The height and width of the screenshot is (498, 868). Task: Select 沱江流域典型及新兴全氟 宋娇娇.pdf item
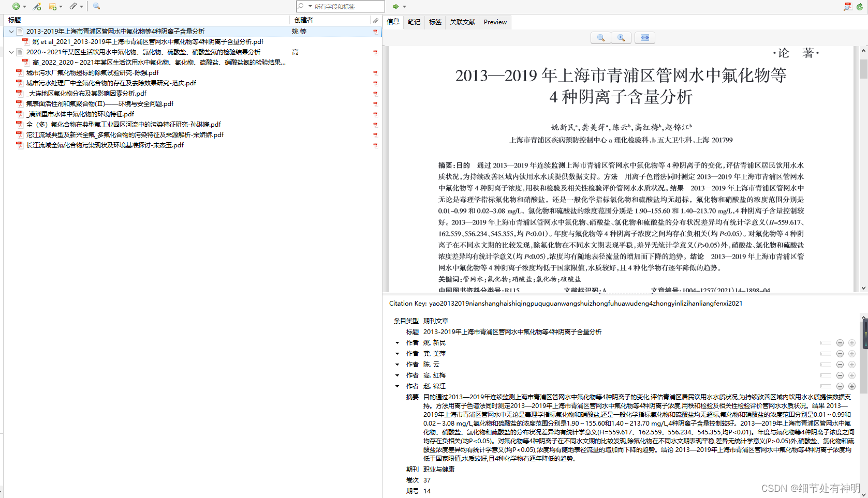125,135
